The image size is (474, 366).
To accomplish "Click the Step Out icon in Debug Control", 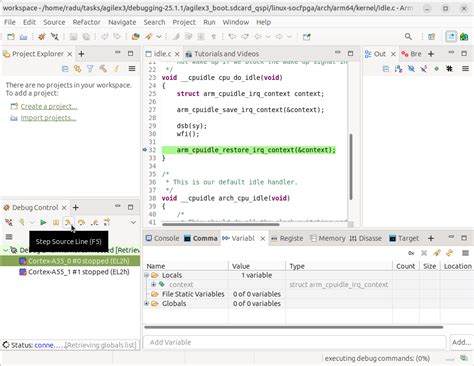I will 94,222.
